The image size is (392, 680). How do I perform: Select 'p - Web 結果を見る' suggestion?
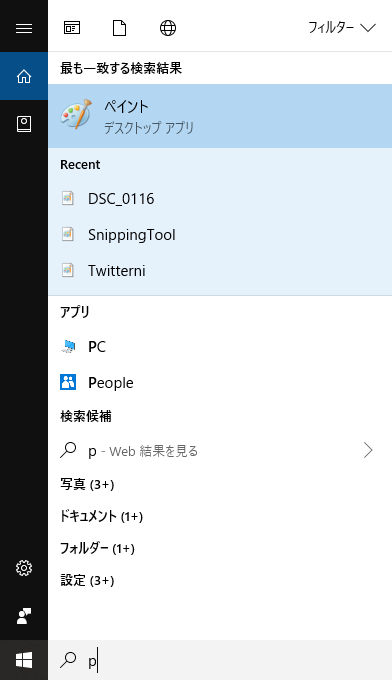[x=220, y=451]
